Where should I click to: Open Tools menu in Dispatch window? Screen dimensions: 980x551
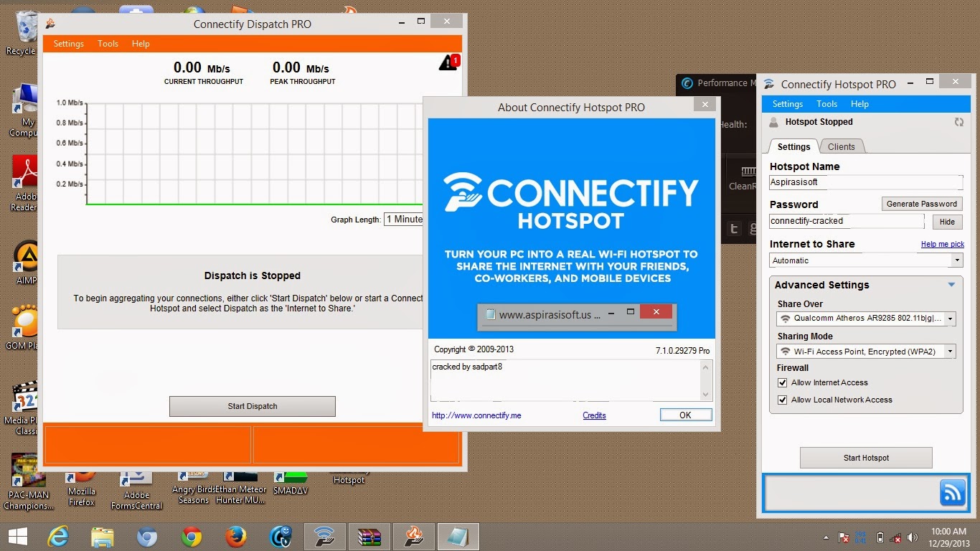108,44
